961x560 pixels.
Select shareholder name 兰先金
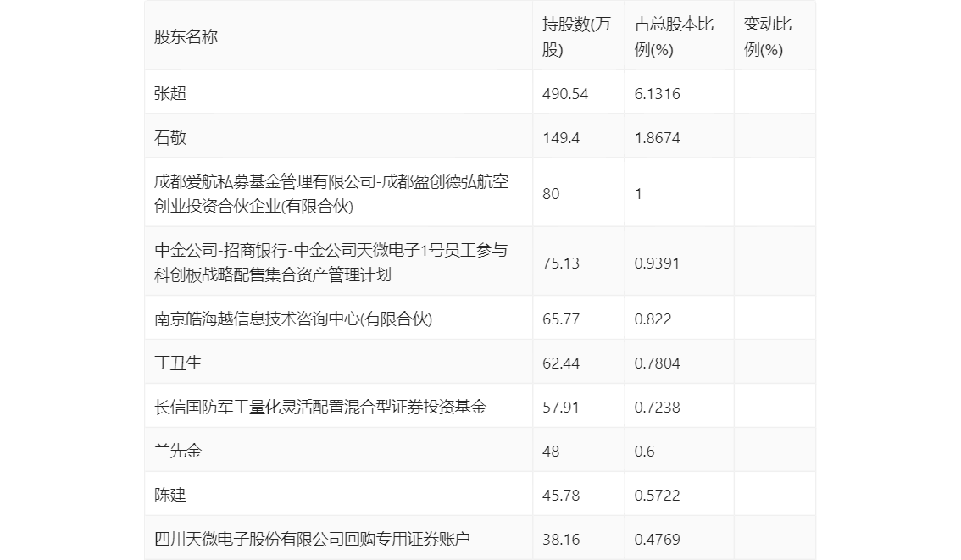178,451
